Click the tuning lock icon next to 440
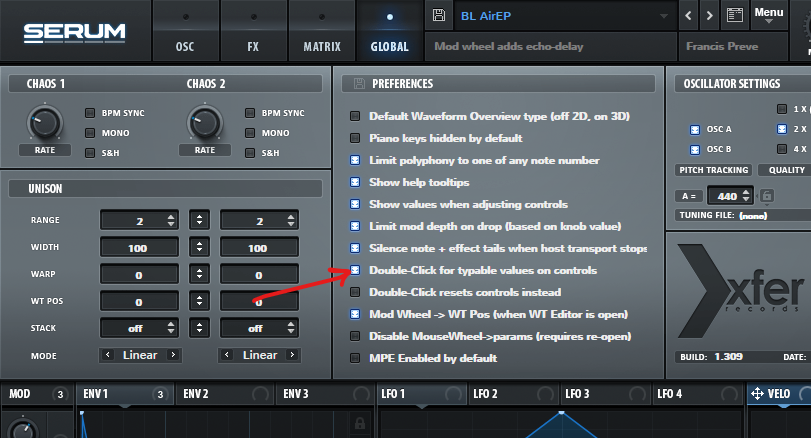The width and height of the screenshot is (811, 438). [767, 196]
